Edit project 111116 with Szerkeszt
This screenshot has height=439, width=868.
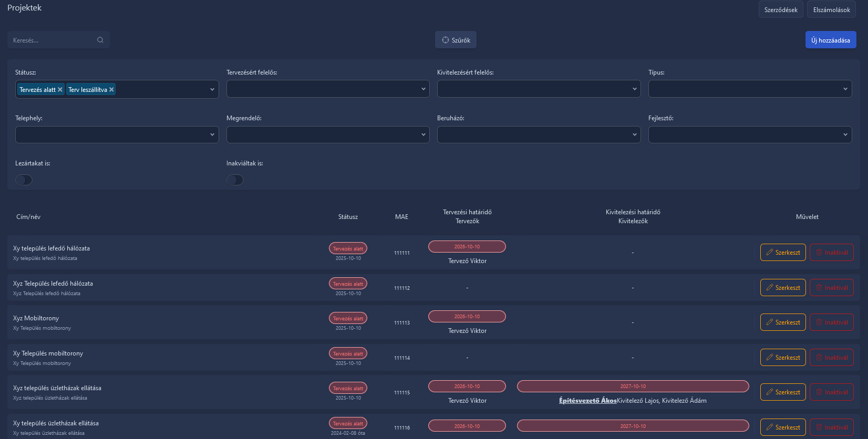coord(783,427)
